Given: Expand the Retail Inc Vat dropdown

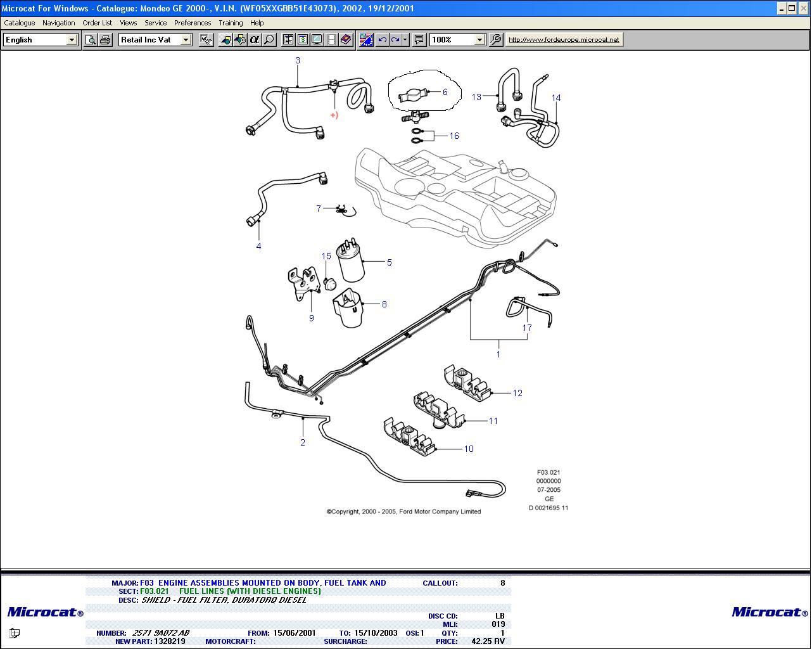Looking at the screenshot, I should coord(186,40).
